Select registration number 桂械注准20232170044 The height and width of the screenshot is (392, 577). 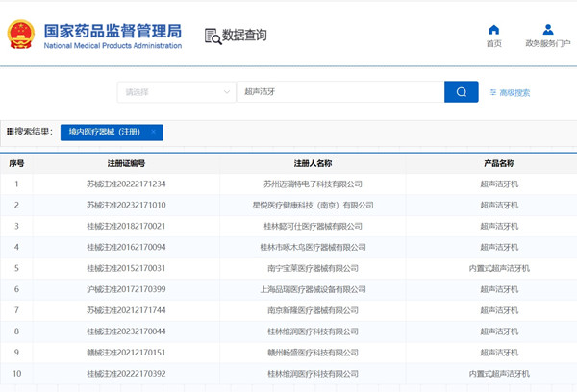pos(126,331)
